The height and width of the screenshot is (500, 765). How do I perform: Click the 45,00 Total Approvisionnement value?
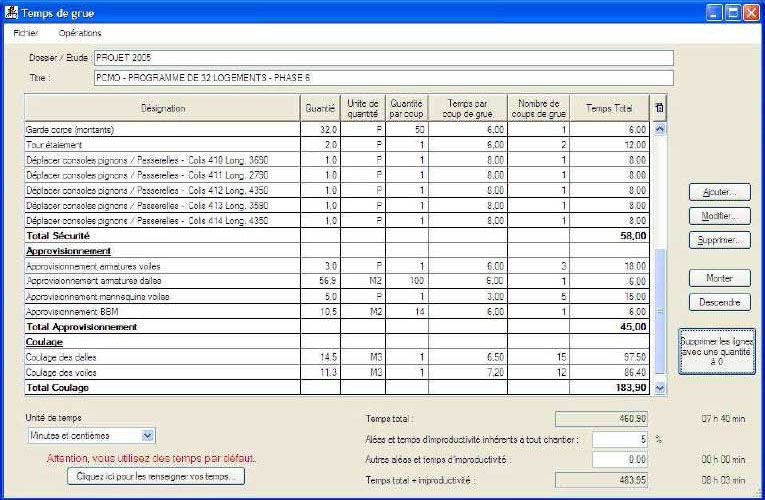tap(633, 327)
